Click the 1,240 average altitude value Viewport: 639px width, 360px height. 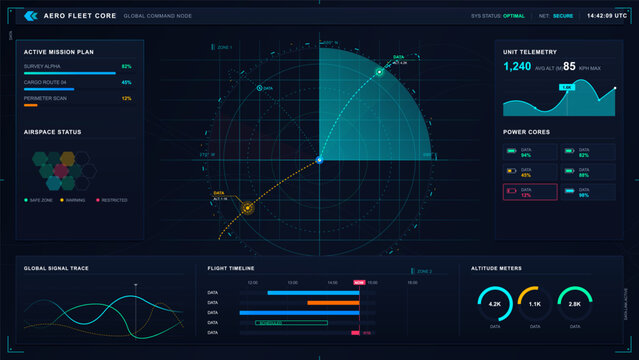pyautogui.click(x=517, y=66)
